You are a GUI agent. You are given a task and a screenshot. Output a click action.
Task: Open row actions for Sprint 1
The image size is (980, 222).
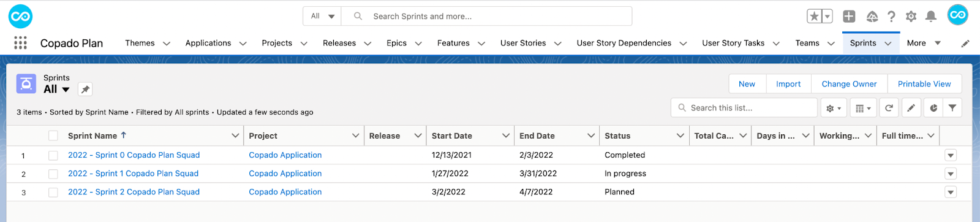pyautogui.click(x=951, y=174)
